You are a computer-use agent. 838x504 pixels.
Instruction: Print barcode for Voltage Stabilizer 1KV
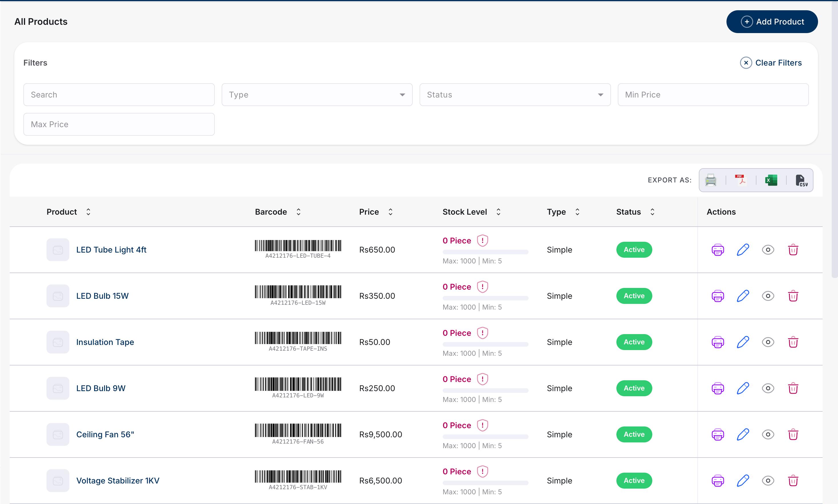pyautogui.click(x=718, y=481)
